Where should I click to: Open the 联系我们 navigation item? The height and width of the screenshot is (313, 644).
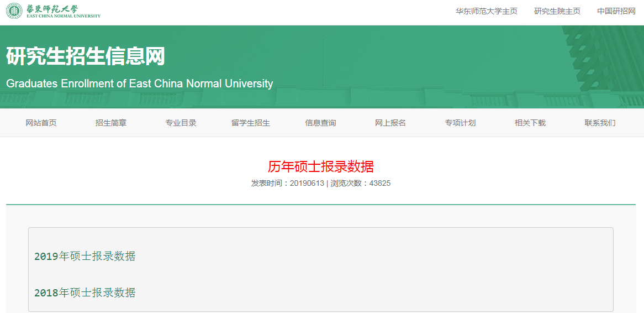[x=600, y=123]
